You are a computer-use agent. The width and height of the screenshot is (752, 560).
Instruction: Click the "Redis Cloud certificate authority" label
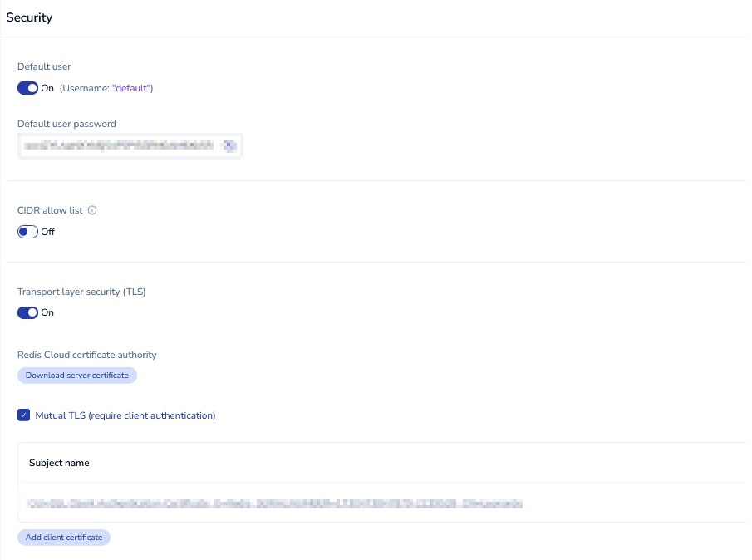87,355
